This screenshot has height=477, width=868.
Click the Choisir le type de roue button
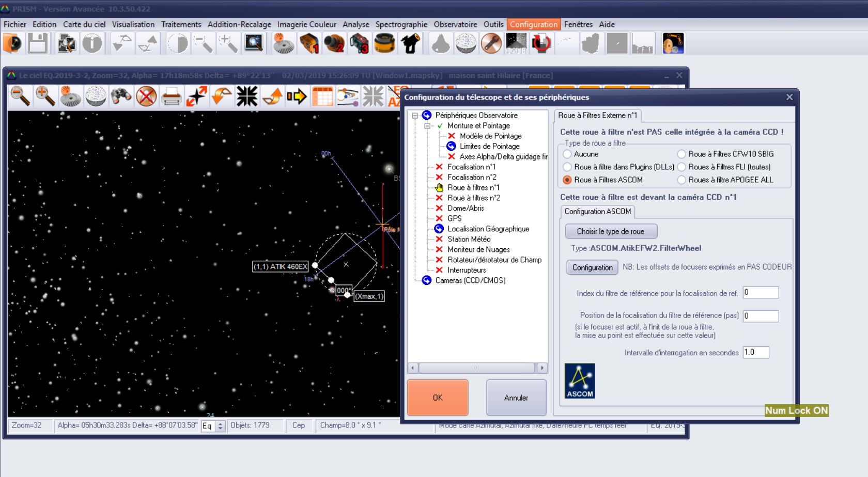(x=611, y=231)
